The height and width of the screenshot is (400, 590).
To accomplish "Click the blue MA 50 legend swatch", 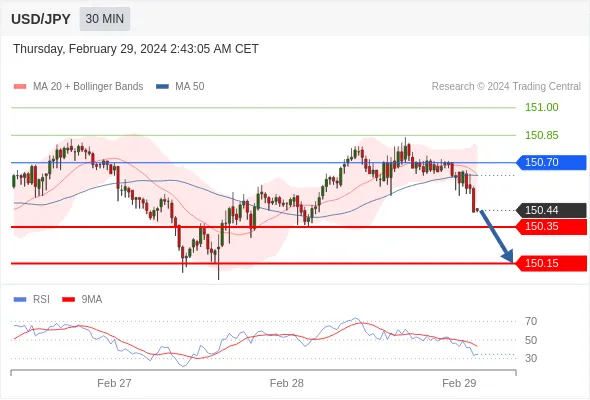I will (162, 87).
